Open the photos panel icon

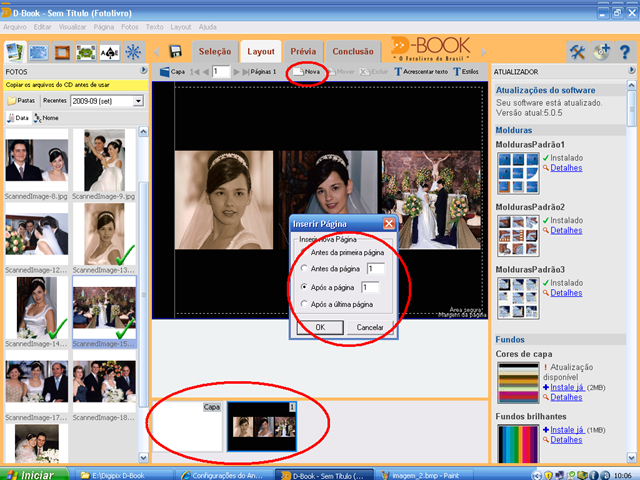tap(15, 52)
